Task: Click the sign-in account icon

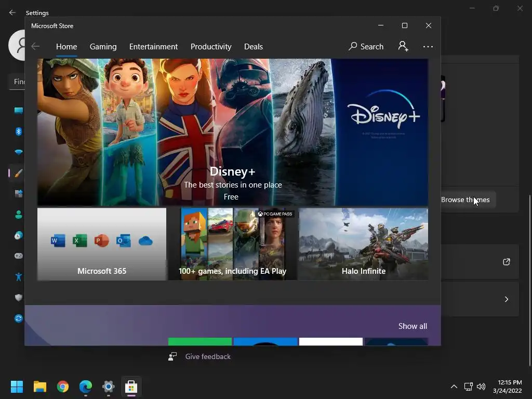Action: point(403,46)
